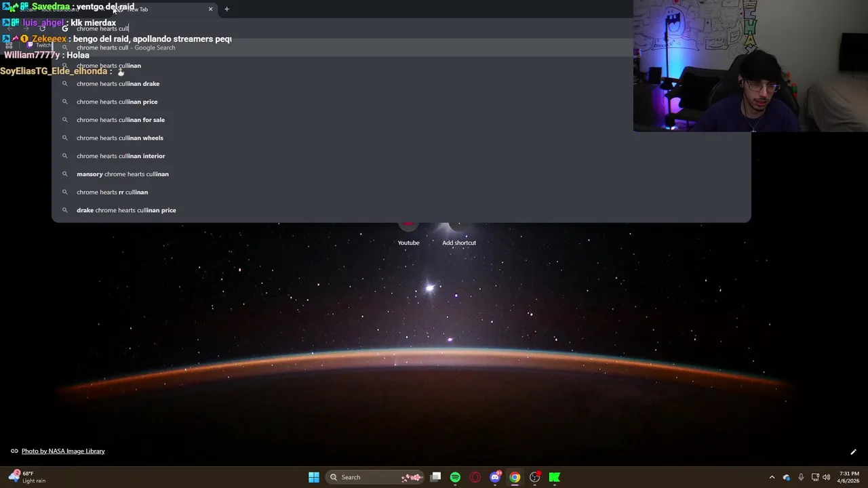Pick the "chrome hearts cullinan wheels" suggestion

(x=401, y=138)
